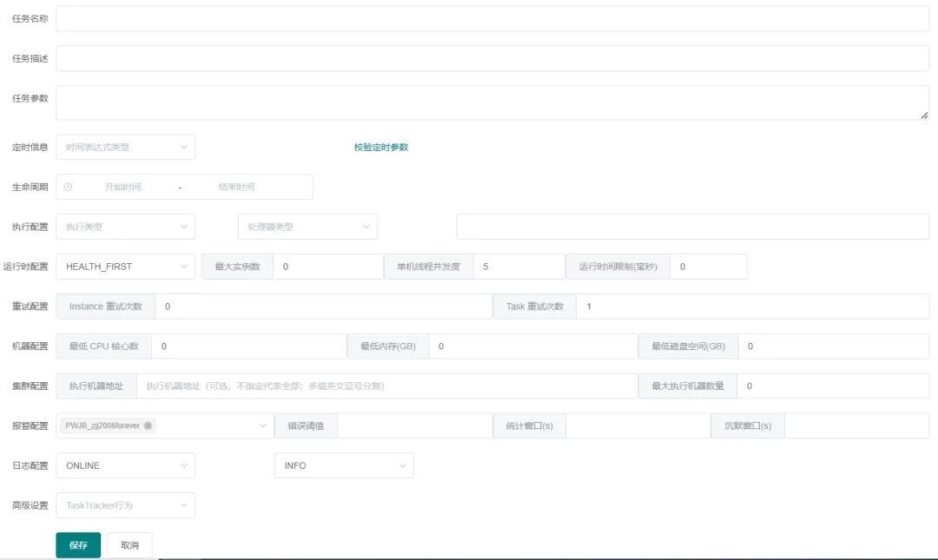The width and height of the screenshot is (938, 560).
Task: Open the TaskTracker行为 dropdown
Action: 126,505
